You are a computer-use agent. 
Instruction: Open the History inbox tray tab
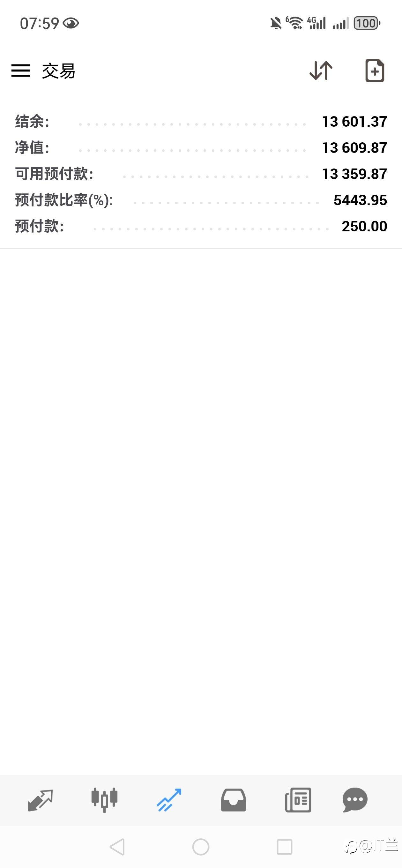pyautogui.click(x=233, y=800)
